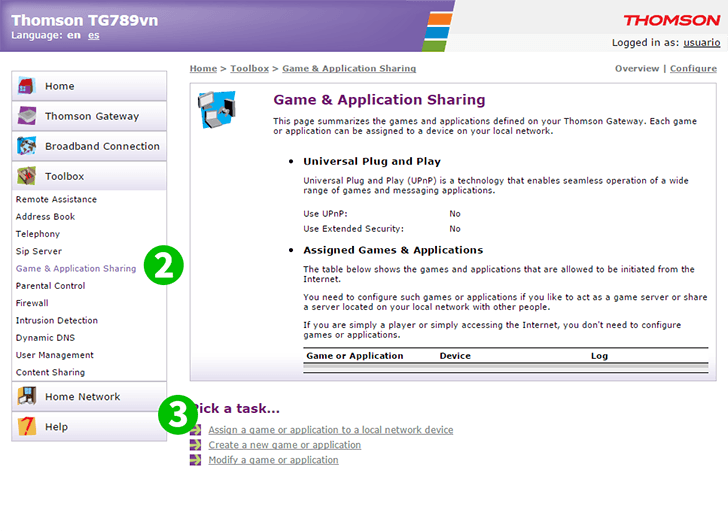
Task: Click Modify a game or application
Action: click(x=273, y=460)
